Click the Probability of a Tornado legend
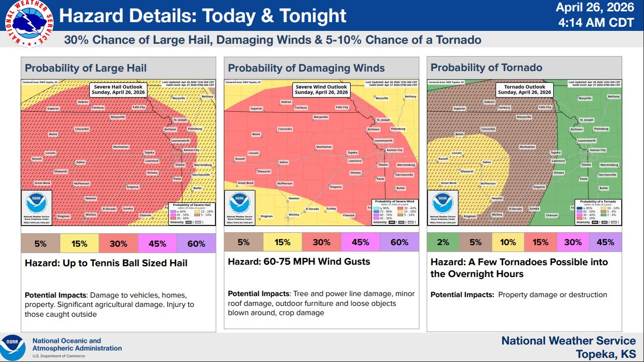 pyautogui.click(x=599, y=211)
